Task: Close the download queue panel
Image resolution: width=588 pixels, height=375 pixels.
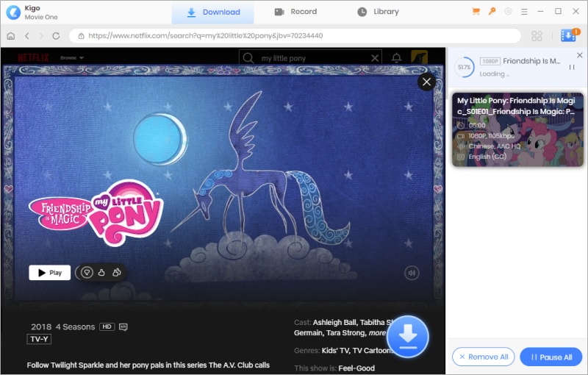Action: 580,55
